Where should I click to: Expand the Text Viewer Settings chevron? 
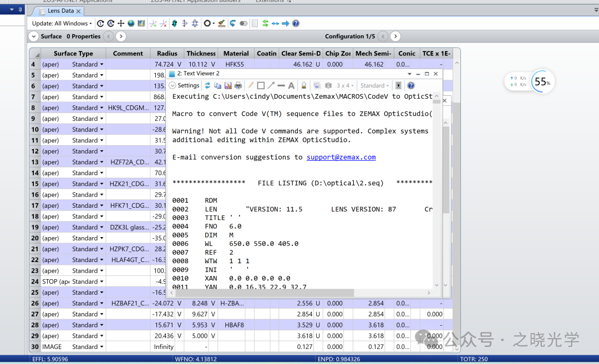pos(172,85)
